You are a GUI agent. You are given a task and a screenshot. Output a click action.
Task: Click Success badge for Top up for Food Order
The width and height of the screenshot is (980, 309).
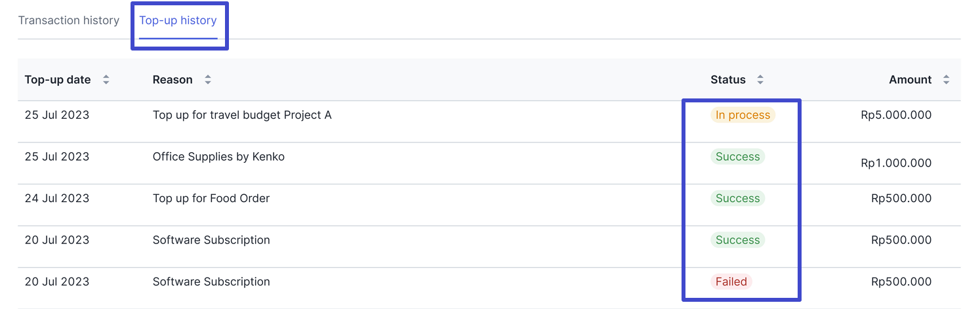pos(737,198)
